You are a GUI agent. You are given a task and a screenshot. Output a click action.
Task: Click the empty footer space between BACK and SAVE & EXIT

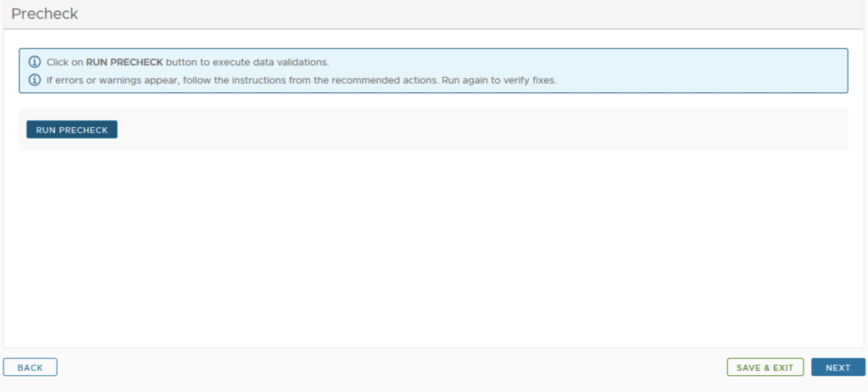[x=390, y=367]
